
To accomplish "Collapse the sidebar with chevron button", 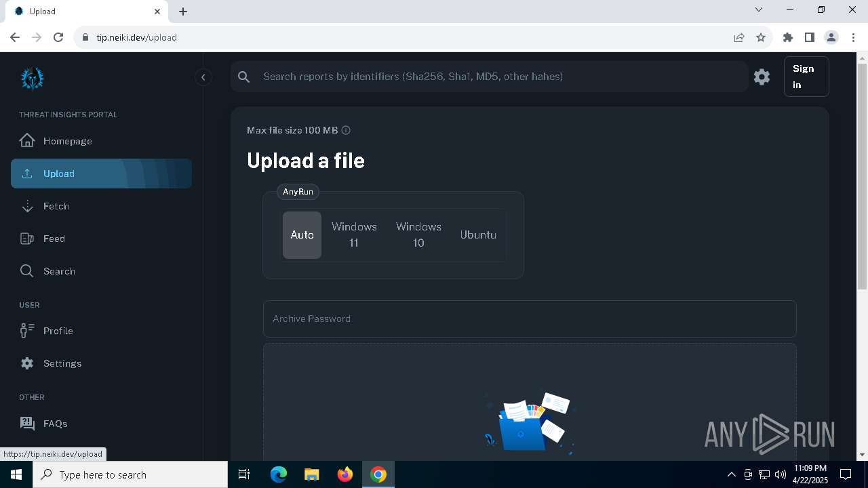I will (x=203, y=77).
